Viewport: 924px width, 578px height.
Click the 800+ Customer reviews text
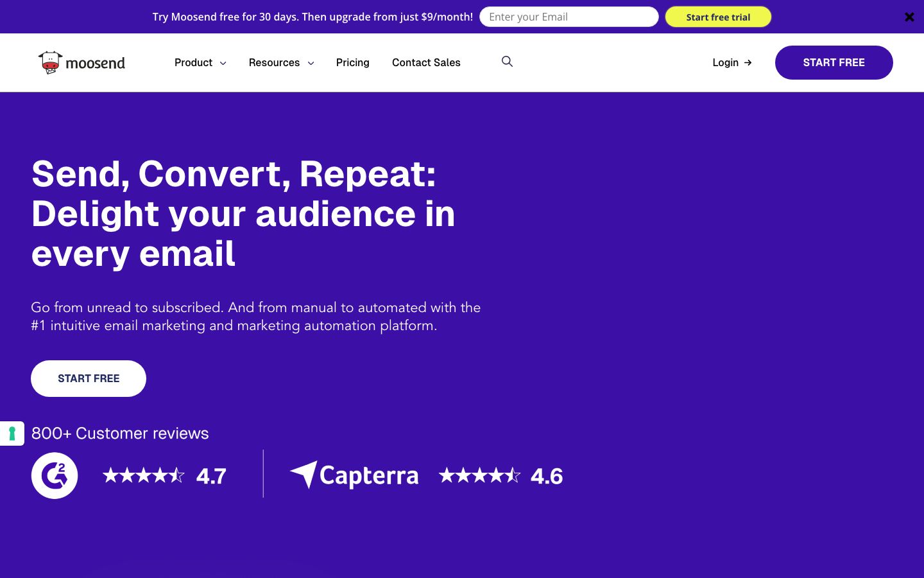(x=120, y=433)
